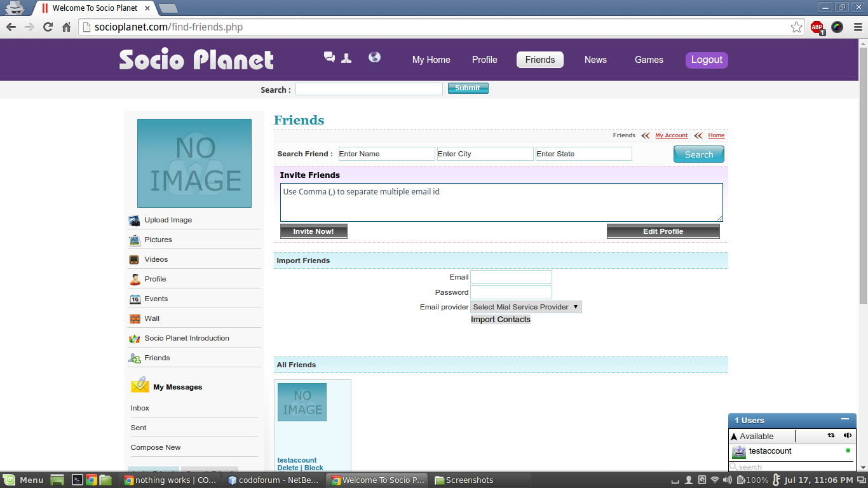This screenshot has height=488, width=868.
Task: Click the TV icon beside Videos
Action: 134,260
